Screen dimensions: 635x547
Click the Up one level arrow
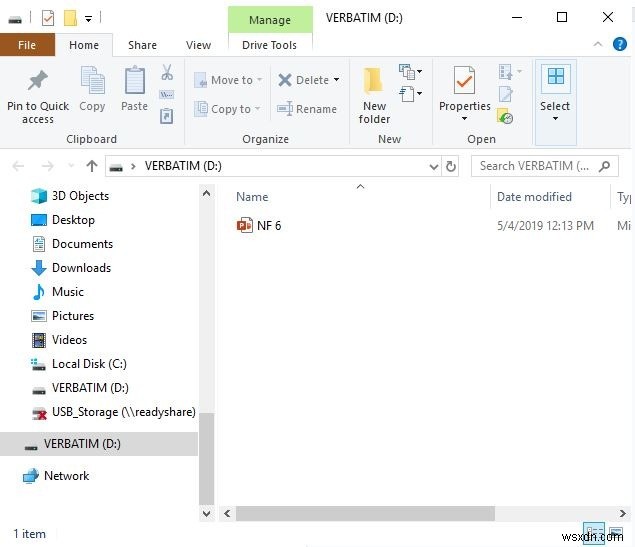pos(92,166)
